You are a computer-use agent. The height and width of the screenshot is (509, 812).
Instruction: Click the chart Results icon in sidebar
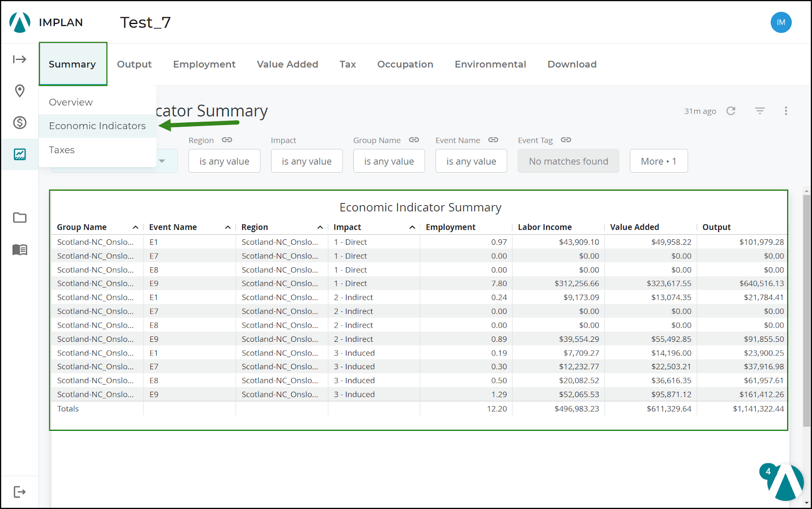19,154
